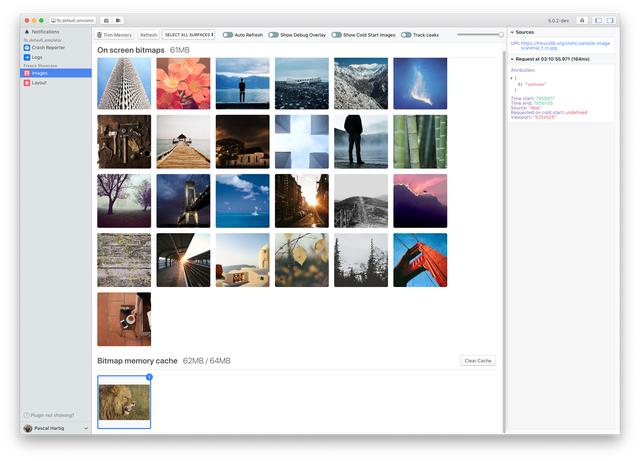Adjust the thumbnail size slider
The width and height of the screenshot is (640, 461).
point(480,35)
